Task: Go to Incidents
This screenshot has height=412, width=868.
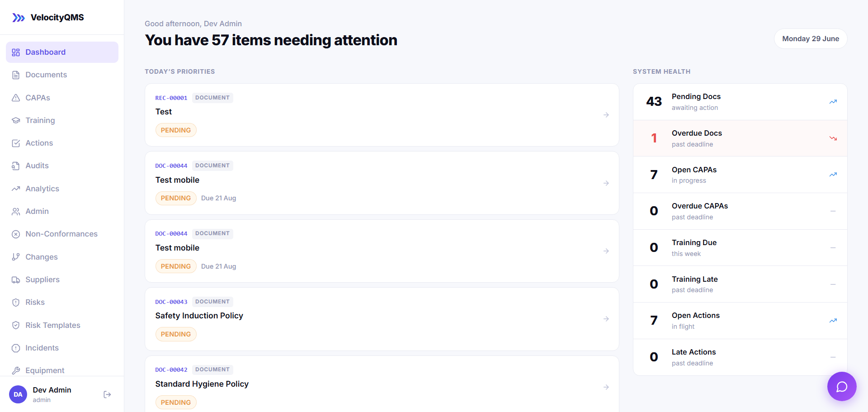Action: tap(62, 348)
